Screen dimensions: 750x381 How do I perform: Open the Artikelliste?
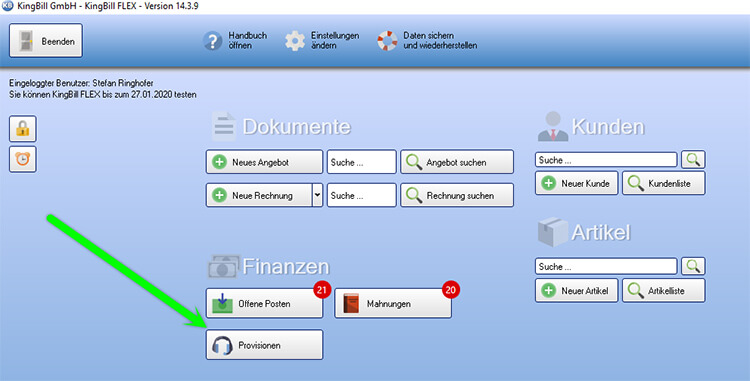point(663,290)
